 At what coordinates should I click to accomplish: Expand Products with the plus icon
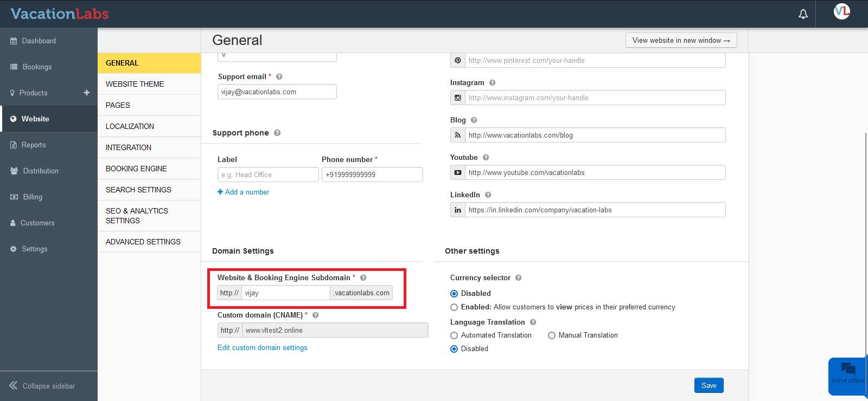coord(86,93)
